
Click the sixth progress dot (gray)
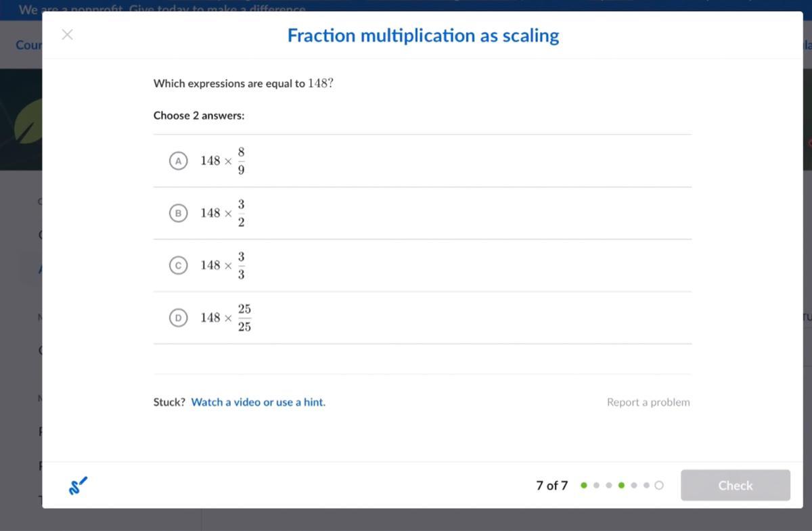(646, 485)
